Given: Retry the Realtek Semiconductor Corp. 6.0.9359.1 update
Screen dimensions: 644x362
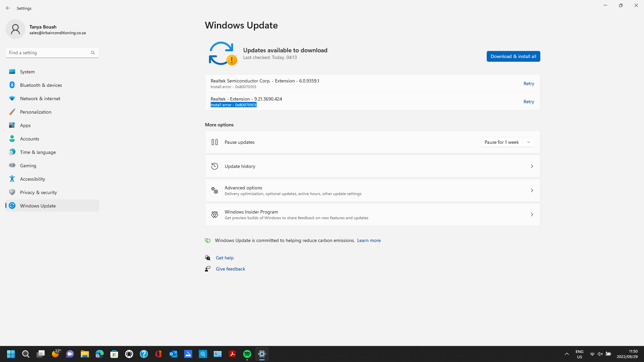Looking at the screenshot, I should click(529, 83).
